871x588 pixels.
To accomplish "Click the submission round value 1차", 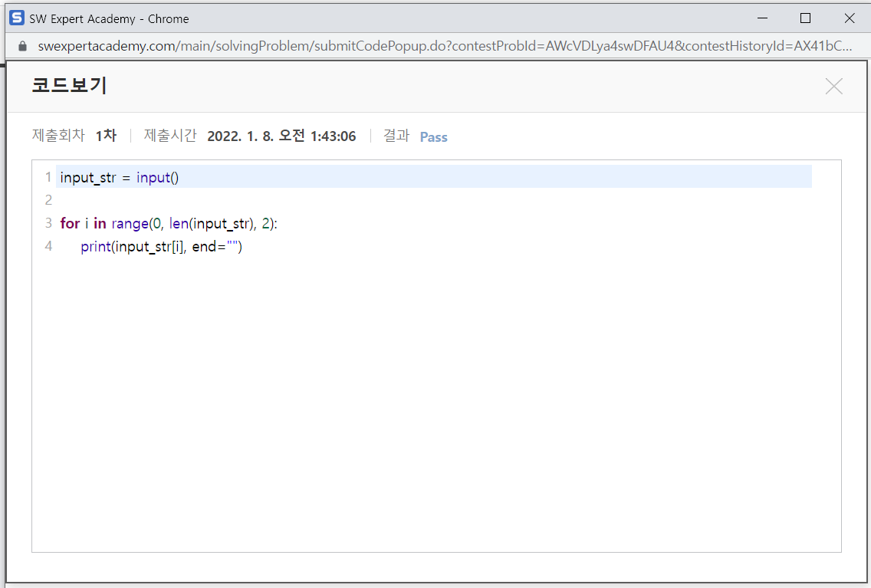I will click(x=106, y=136).
